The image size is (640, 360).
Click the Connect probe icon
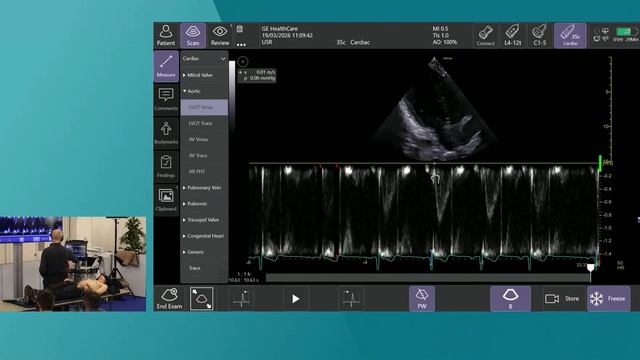[485, 35]
